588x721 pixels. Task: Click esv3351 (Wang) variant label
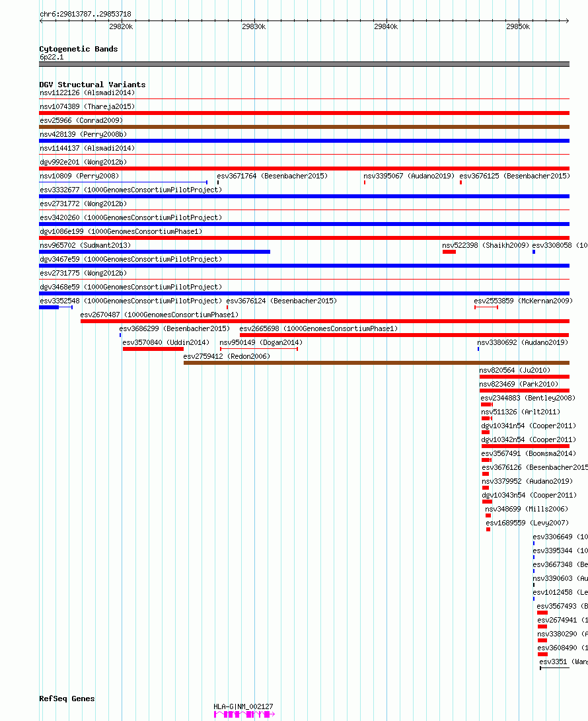pyautogui.click(x=563, y=662)
